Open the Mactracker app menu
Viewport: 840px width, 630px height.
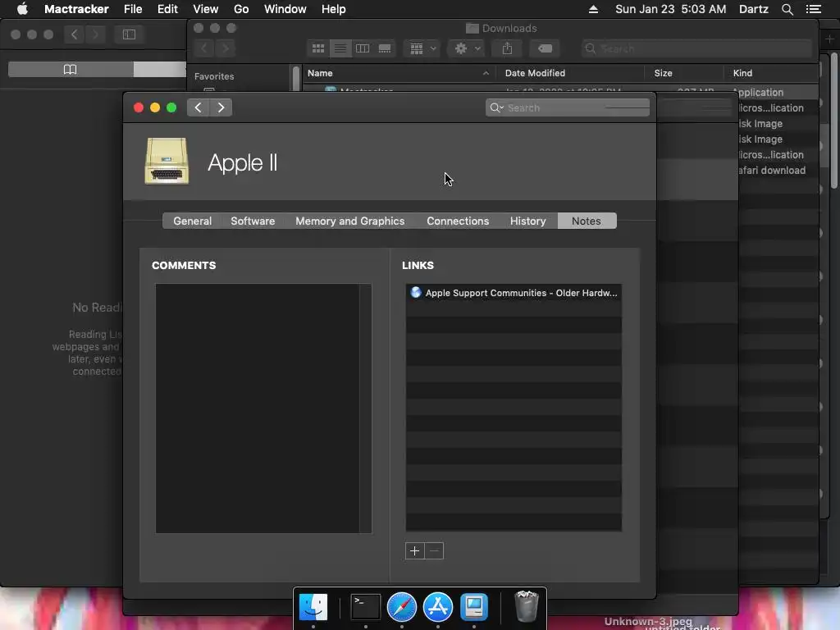[76, 9]
